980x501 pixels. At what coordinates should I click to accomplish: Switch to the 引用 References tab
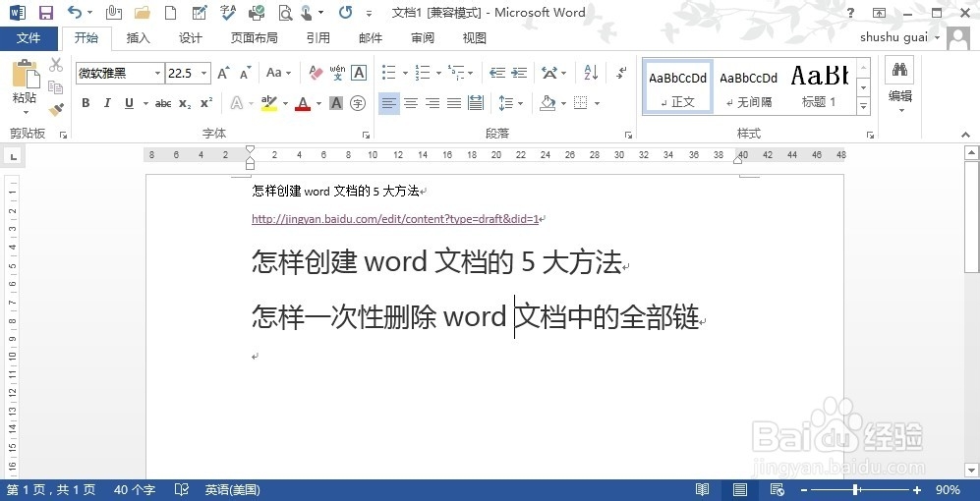click(318, 38)
